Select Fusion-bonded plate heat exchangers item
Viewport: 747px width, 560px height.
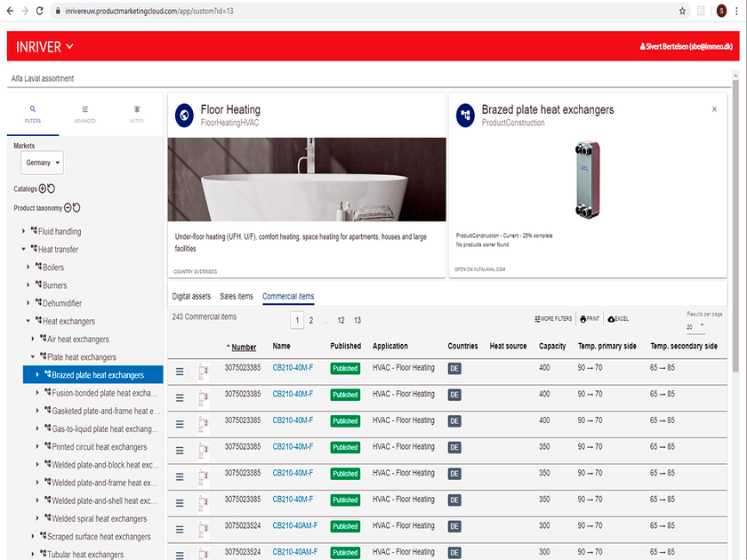click(x=104, y=393)
